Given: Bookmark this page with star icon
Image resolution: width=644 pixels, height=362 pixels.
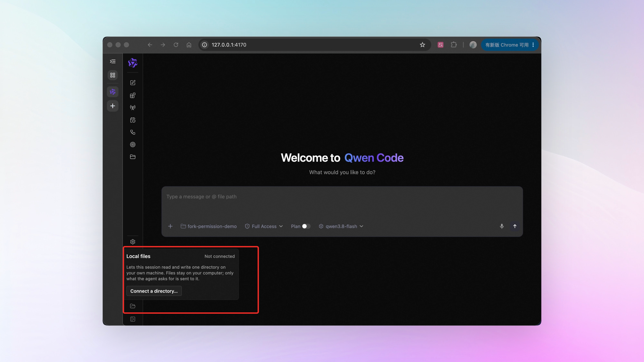Looking at the screenshot, I should [423, 45].
